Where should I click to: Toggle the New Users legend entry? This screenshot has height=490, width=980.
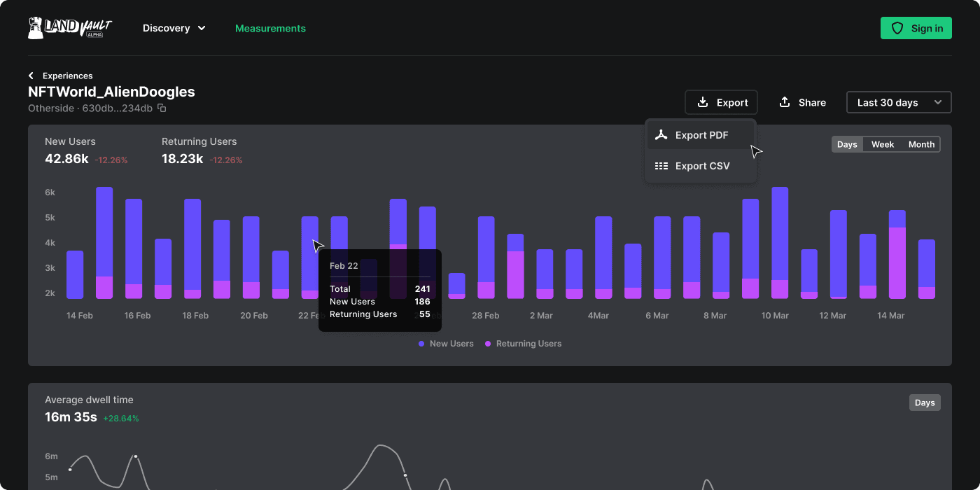point(446,344)
